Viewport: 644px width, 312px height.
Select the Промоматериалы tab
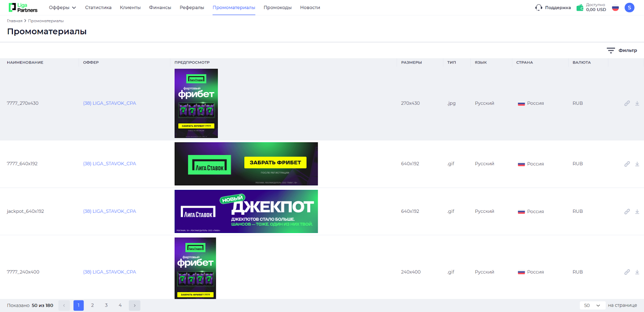[234, 8]
